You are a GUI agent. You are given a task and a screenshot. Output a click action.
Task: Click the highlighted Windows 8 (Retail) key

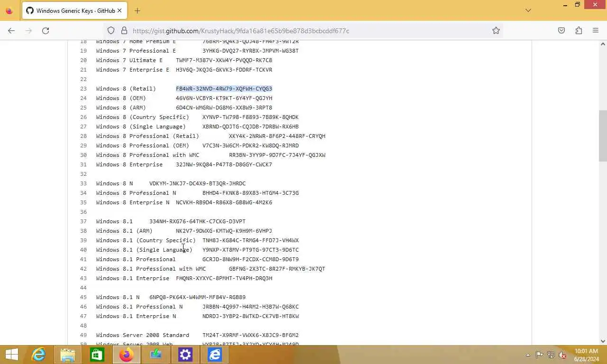224,89
